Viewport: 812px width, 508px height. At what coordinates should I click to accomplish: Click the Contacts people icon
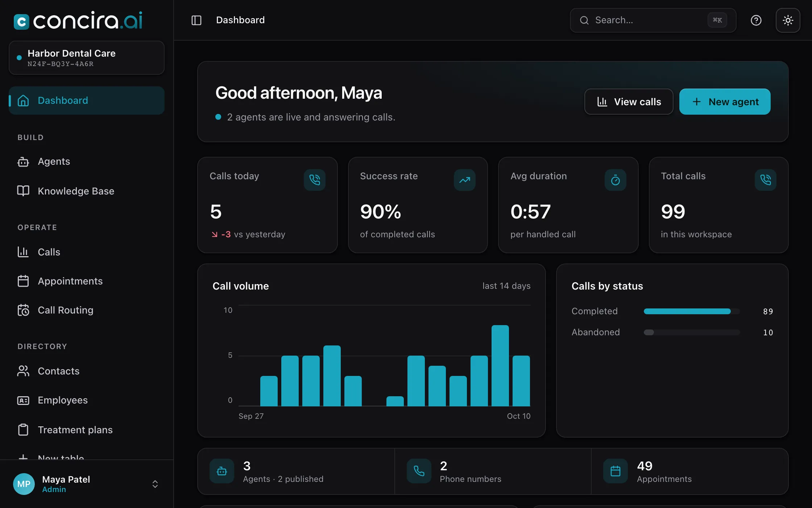pos(23,371)
